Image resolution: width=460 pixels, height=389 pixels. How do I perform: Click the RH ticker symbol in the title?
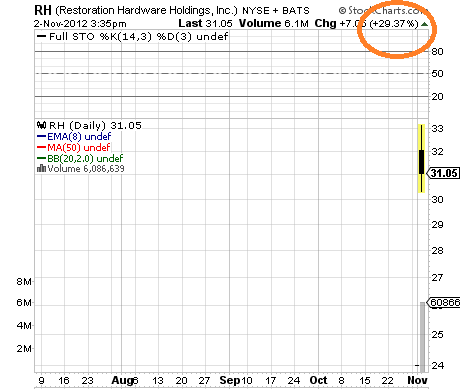[43, 10]
